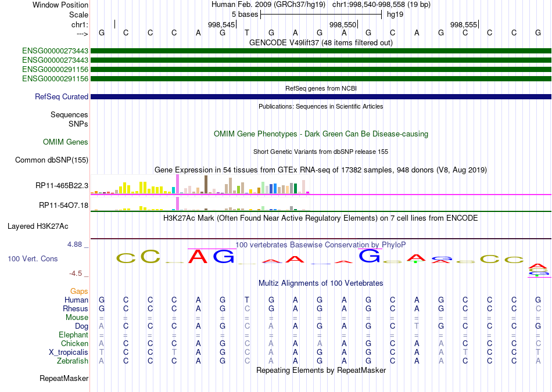Open '100 vertebrates Basewise Conservation by PhyloP' title
Screen dimensions: 552x392
(x=321, y=244)
